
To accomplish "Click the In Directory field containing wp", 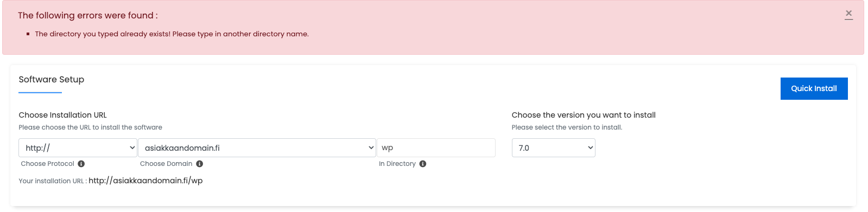I will pos(436,147).
